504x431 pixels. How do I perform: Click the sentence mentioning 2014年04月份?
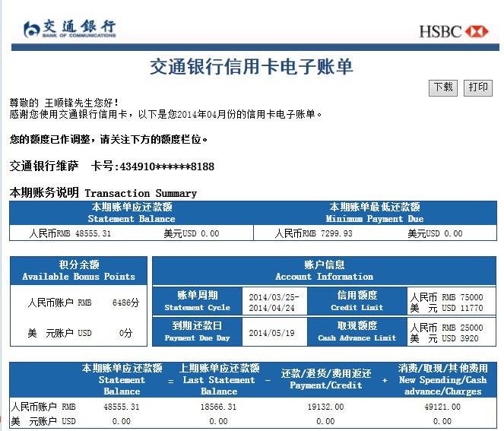pos(166,114)
